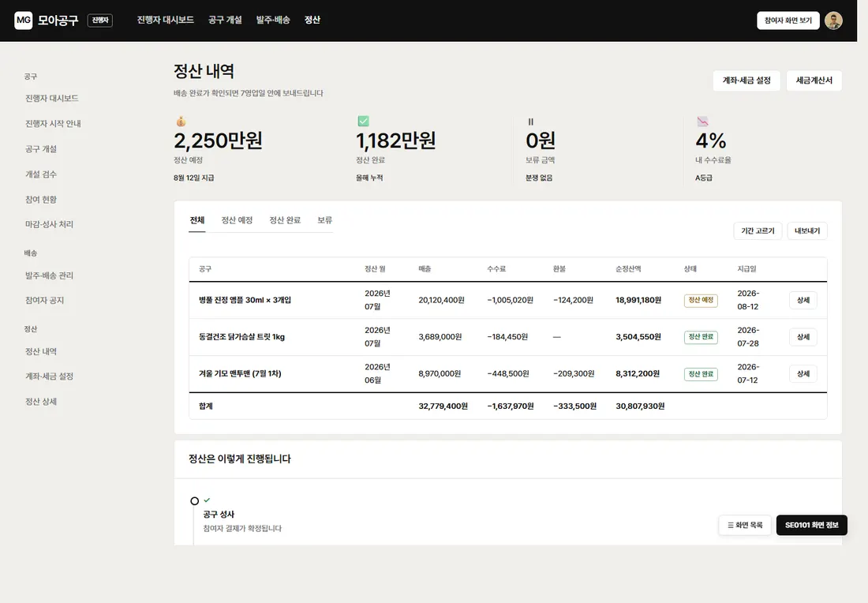This screenshot has width=868, height=603.
Task: View 상세 for 병풀 진정 앰플 row
Action: pyautogui.click(x=803, y=300)
